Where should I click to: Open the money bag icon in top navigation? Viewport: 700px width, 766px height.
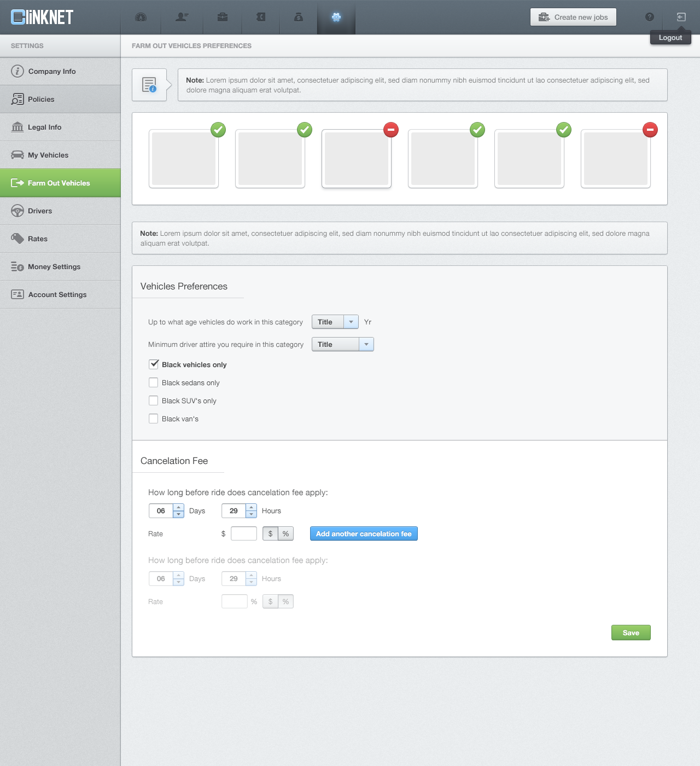coord(299,17)
